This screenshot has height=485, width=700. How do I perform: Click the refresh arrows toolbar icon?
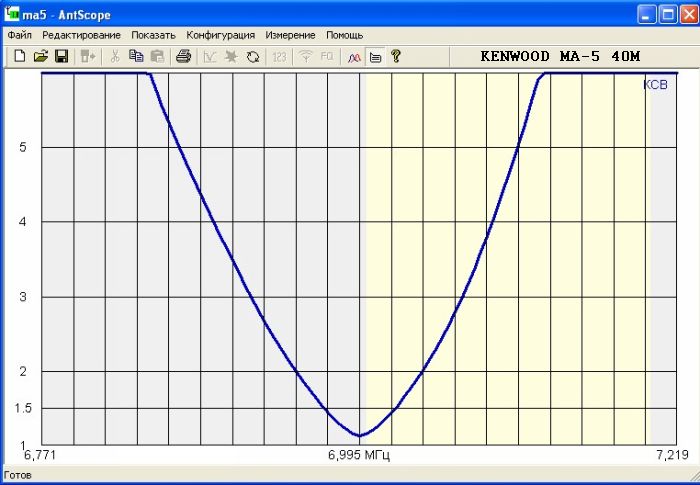253,57
